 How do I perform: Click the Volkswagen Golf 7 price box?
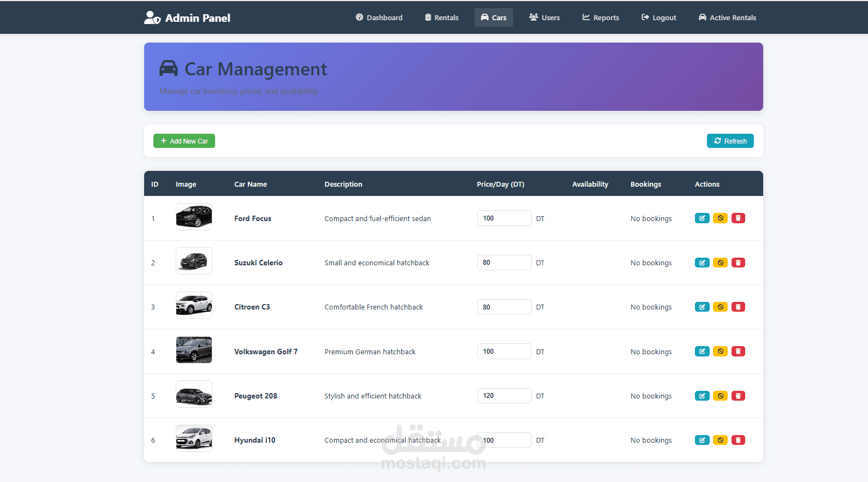(x=504, y=352)
